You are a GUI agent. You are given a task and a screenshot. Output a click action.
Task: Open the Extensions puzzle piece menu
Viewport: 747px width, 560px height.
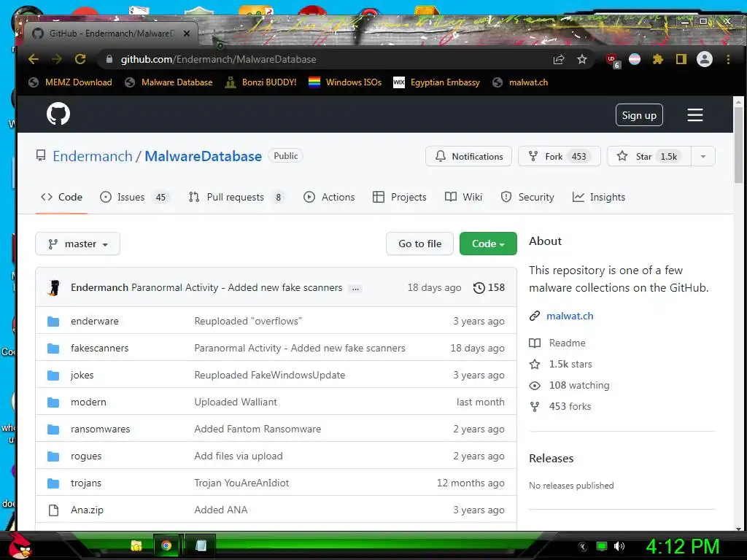click(658, 60)
